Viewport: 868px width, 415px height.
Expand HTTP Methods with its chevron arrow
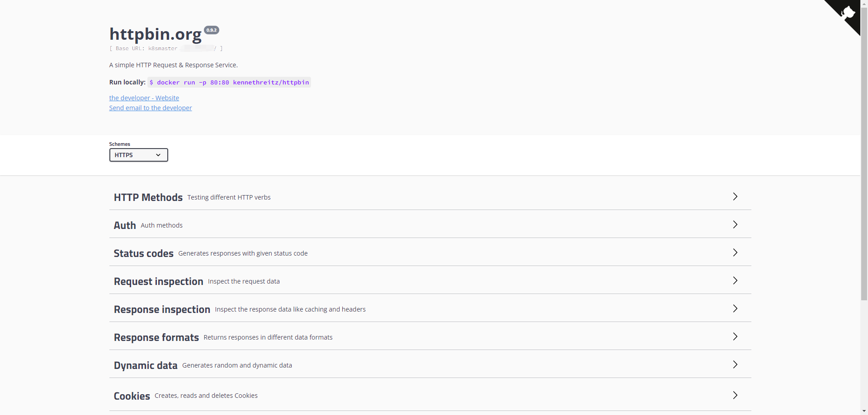(x=735, y=196)
